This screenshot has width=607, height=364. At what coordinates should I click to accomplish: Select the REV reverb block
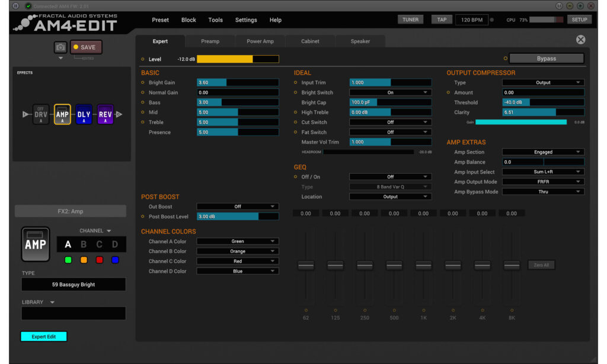click(105, 114)
